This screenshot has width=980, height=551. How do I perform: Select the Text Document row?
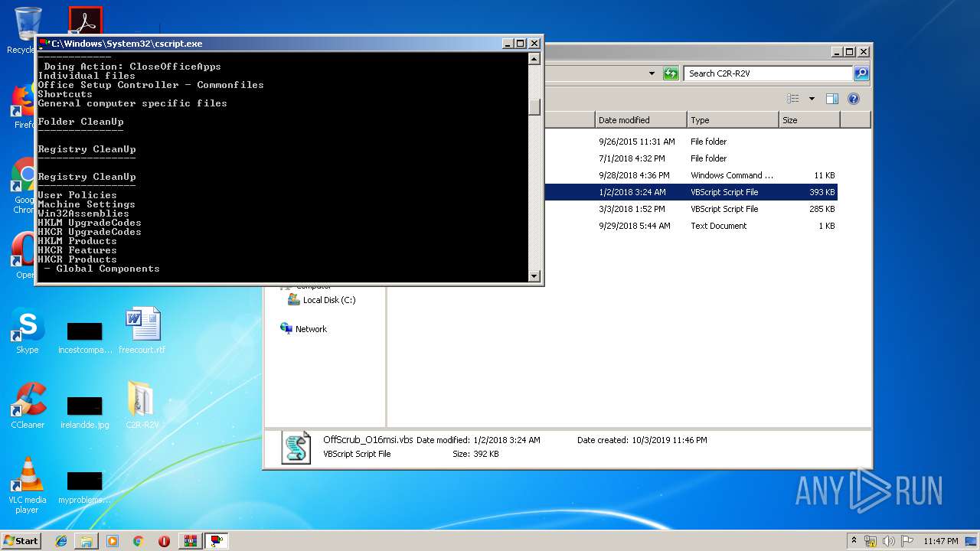691,226
